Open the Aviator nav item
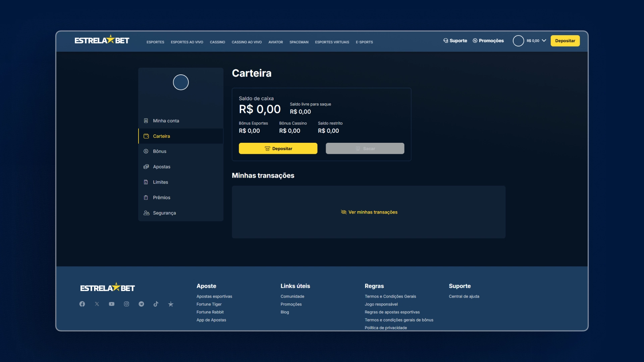 (x=275, y=42)
